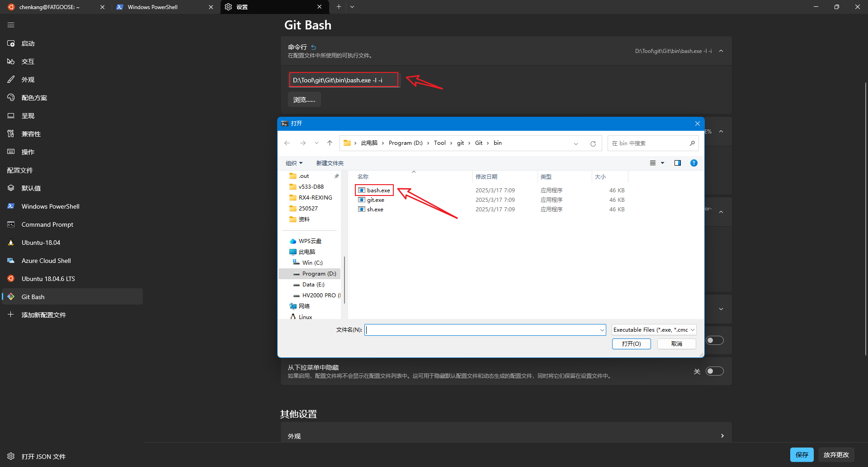Click the 打开(O) button
This screenshot has width=868, height=467.
[632, 344]
